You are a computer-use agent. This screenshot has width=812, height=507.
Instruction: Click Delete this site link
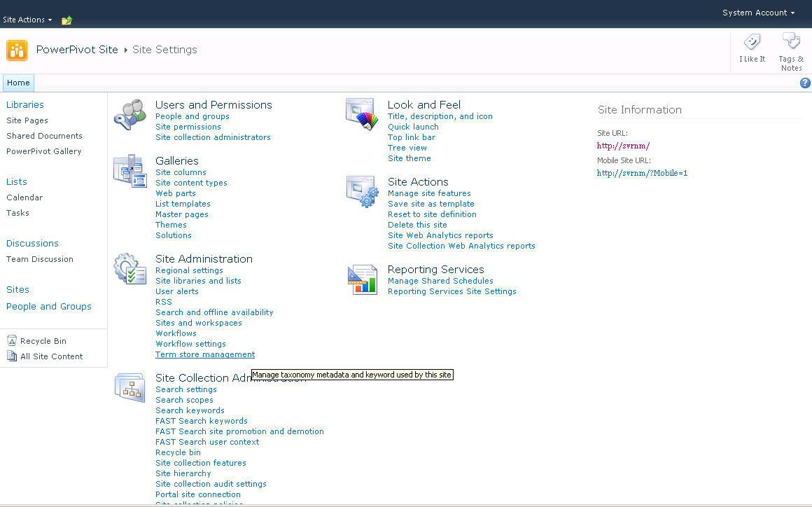click(x=417, y=225)
